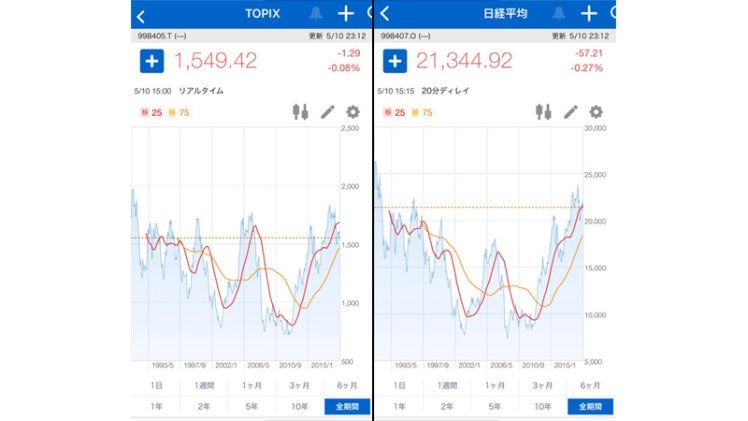Select 全期間 period in TOPIX panel
Viewport: 748px width, 421px height.
pyautogui.click(x=347, y=406)
